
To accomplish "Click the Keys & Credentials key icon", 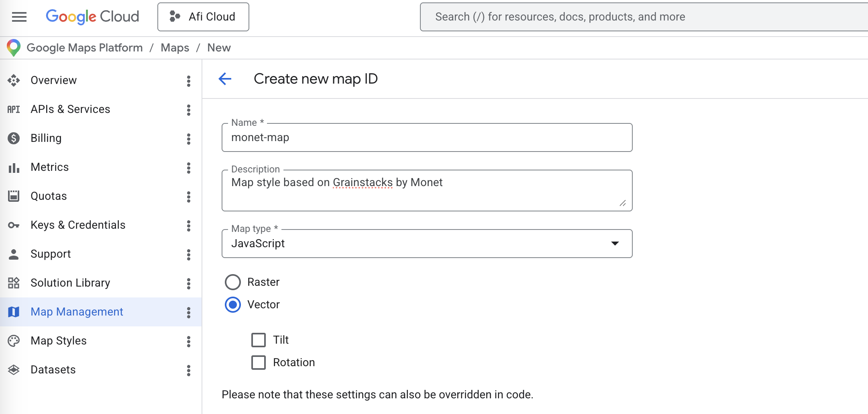I will [x=14, y=225].
